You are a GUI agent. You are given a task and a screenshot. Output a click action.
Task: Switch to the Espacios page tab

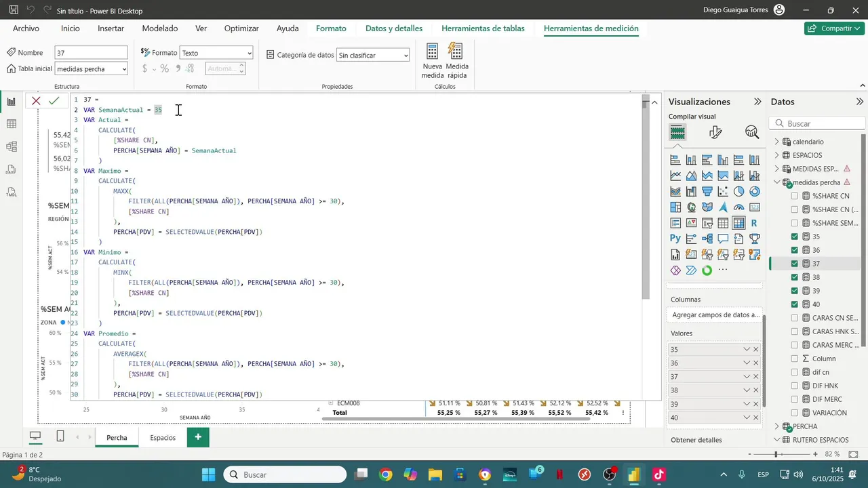pyautogui.click(x=163, y=437)
